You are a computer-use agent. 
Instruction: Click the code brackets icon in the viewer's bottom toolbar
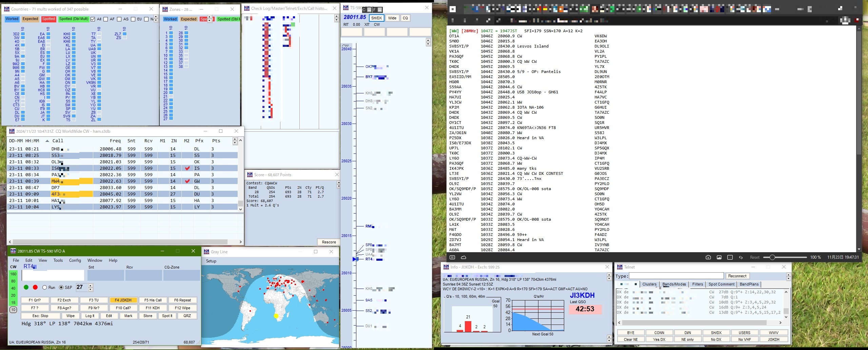(x=741, y=257)
